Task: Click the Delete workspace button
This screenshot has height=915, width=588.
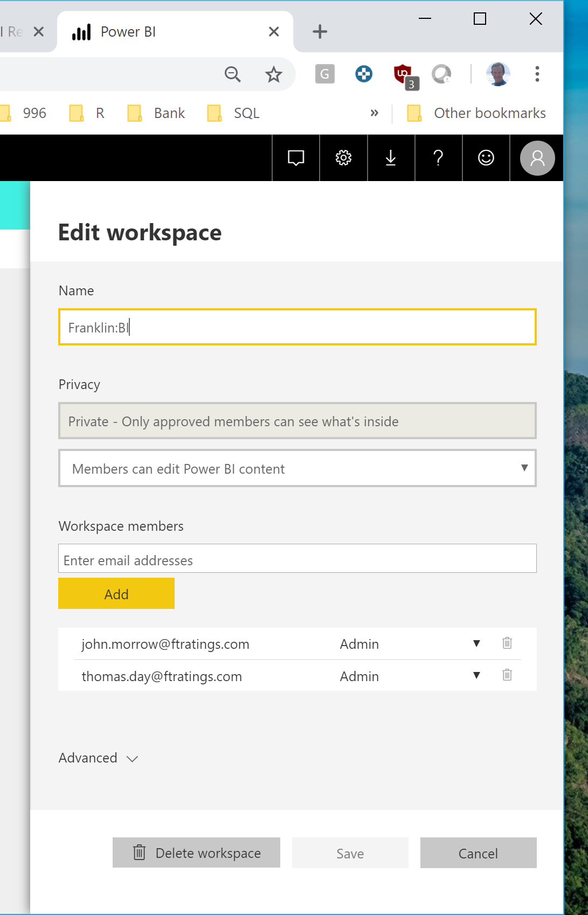Action: point(196,852)
